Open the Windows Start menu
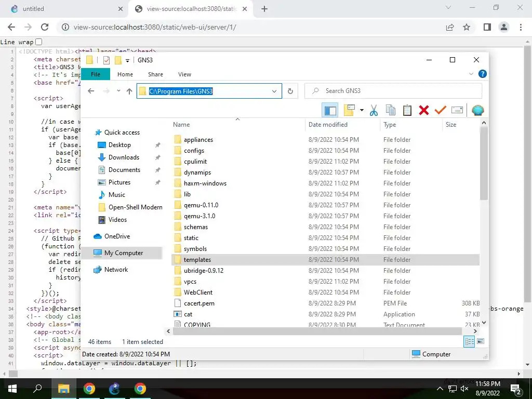The height and width of the screenshot is (399, 532). [12, 389]
